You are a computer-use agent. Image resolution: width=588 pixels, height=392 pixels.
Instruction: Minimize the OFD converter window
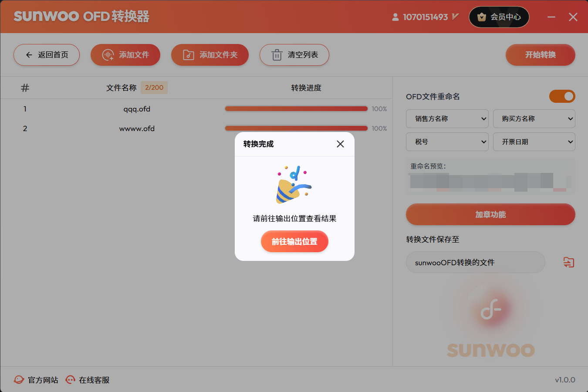(x=551, y=17)
